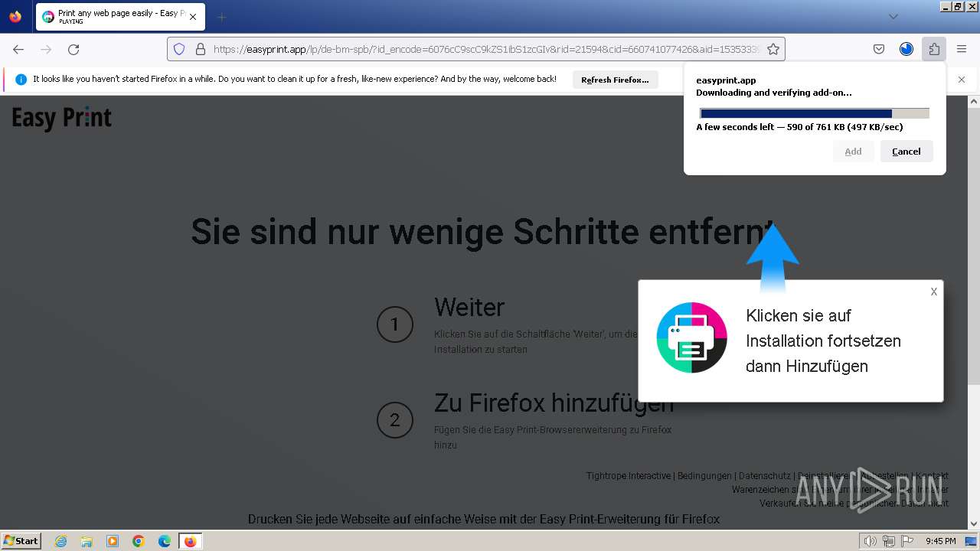Click the Drucken Sie jede Webseite text
The image size is (980, 551).
click(484, 519)
